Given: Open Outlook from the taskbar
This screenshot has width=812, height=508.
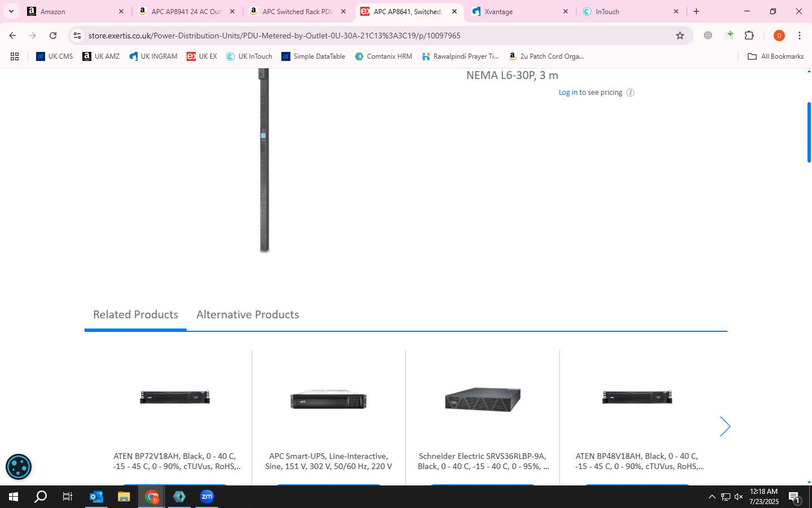Looking at the screenshot, I should point(96,497).
